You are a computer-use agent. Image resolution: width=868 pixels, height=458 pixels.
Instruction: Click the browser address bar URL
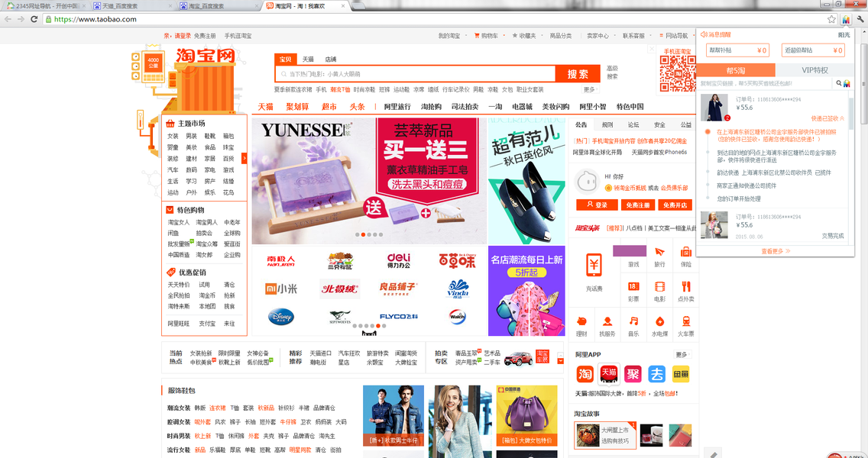(x=96, y=19)
